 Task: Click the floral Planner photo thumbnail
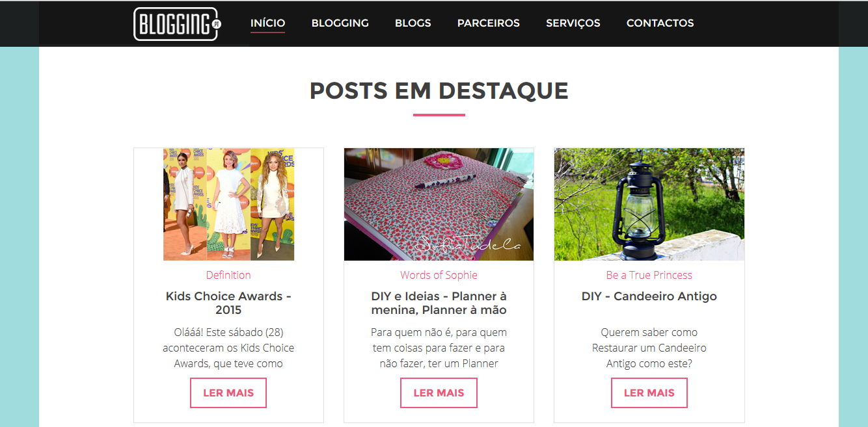439,204
